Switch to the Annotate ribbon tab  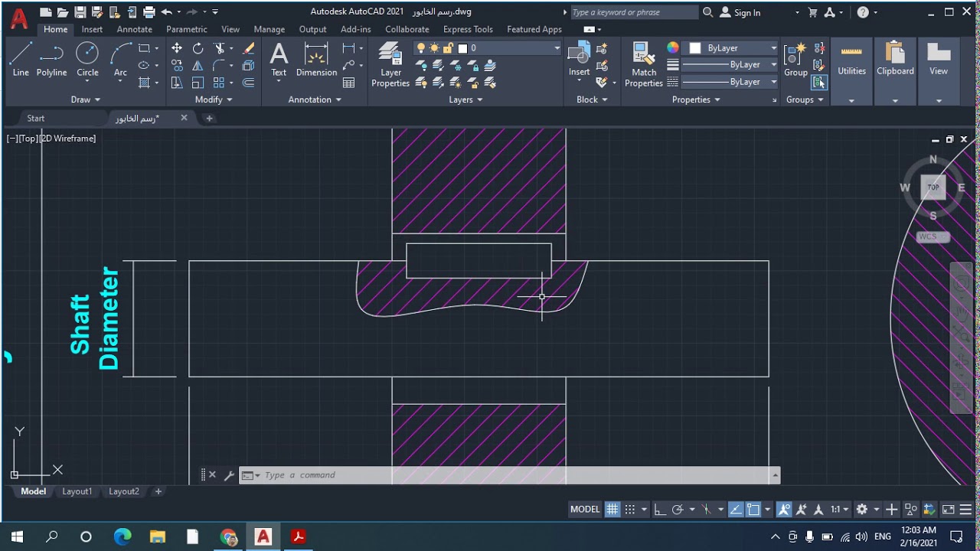coord(135,29)
